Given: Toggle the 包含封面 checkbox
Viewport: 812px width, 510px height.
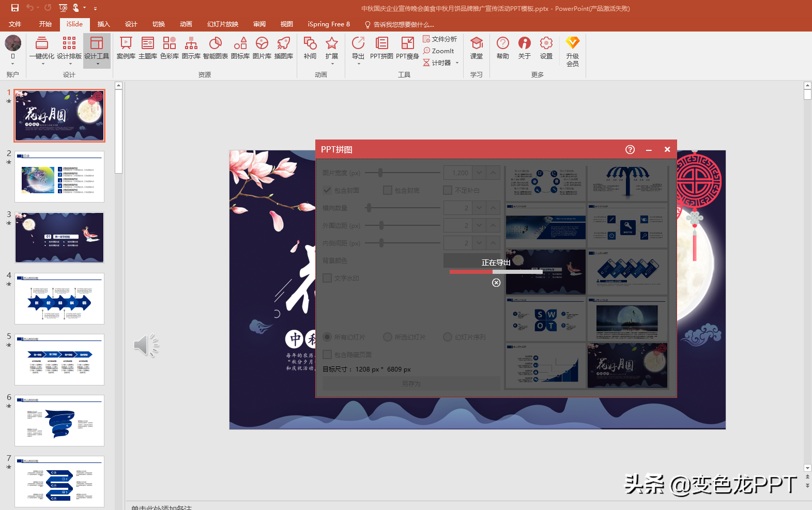Looking at the screenshot, I should (327, 190).
